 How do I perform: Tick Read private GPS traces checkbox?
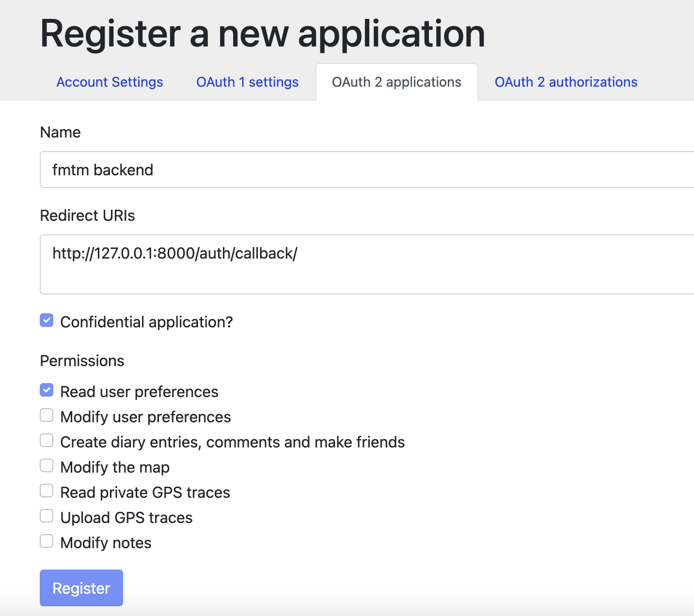pos(47,491)
